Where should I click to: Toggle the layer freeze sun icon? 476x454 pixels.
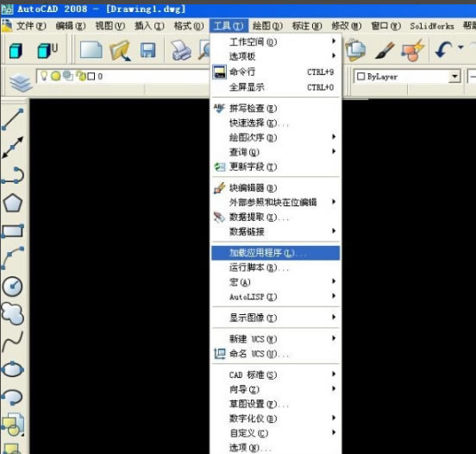click(x=55, y=76)
